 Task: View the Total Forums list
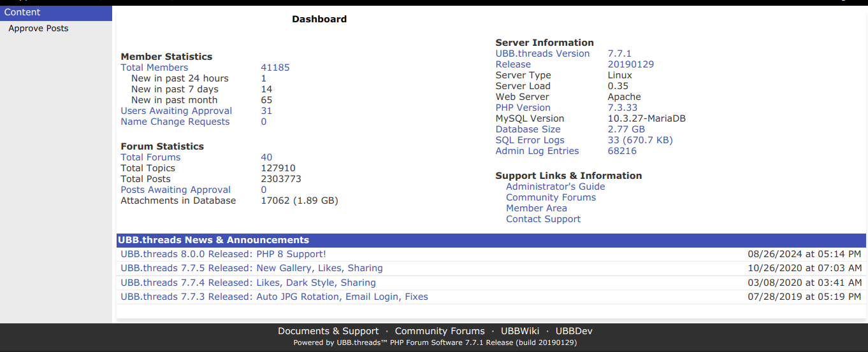(x=150, y=157)
